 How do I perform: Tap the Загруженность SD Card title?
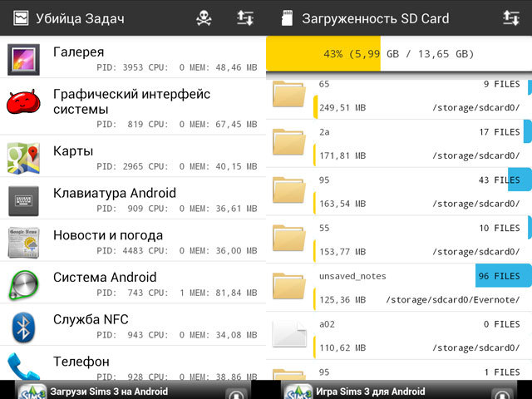pyautogui.click(x=376, y=18)
